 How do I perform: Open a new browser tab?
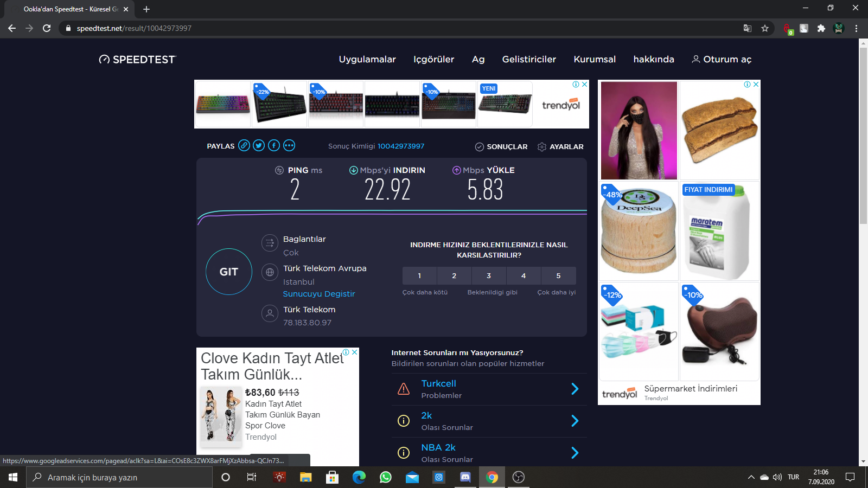click(x=146, y=9)
